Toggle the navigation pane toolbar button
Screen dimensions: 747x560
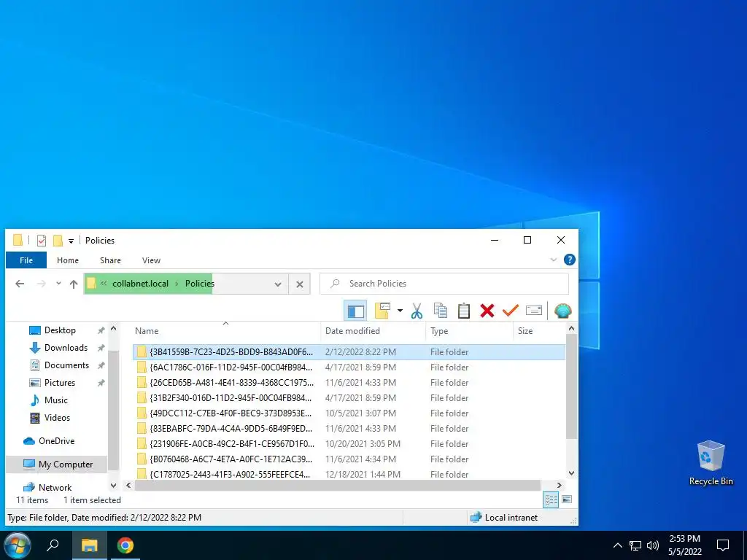pyautogui.click(x=355, y=311)
